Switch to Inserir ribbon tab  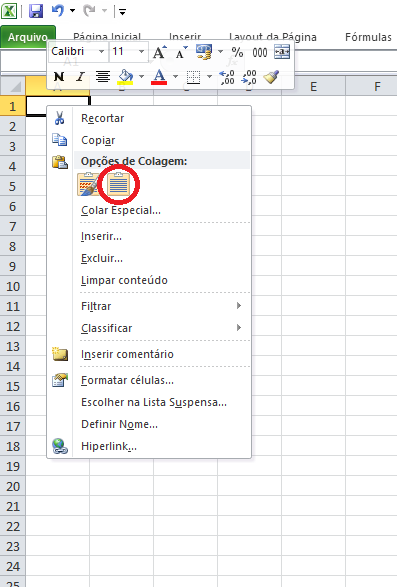[x=185, y=36]
